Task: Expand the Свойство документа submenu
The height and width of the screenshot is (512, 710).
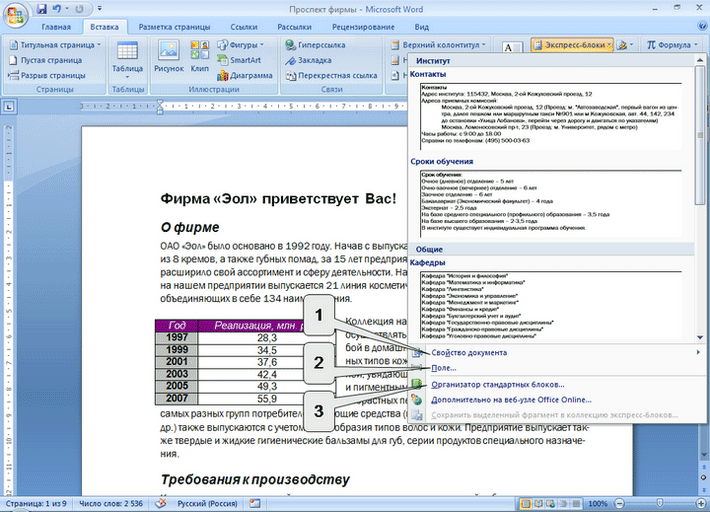Action: (x=698, y=352)
